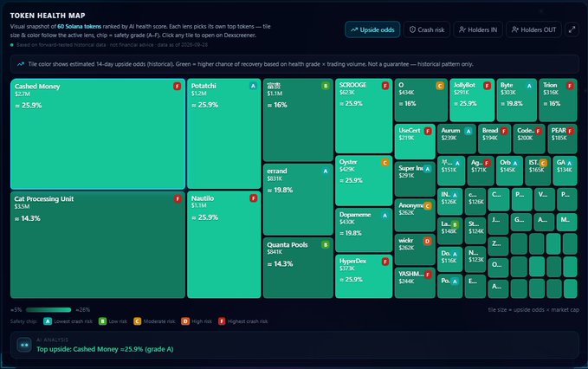This screenshot has height=369, width=588.
Task: Open the YASHM... $244K tile
Action: [415, 282]
